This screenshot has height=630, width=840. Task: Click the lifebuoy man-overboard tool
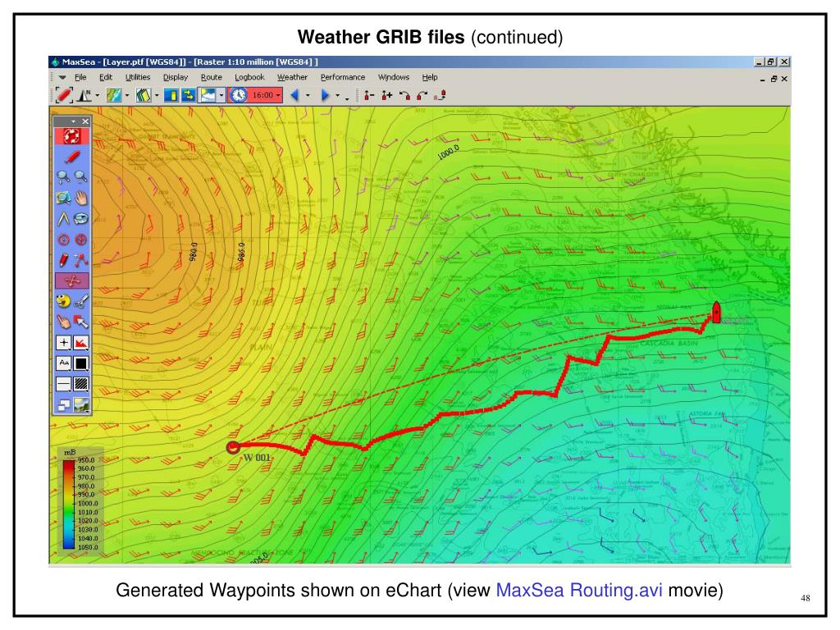pos(72,136)
